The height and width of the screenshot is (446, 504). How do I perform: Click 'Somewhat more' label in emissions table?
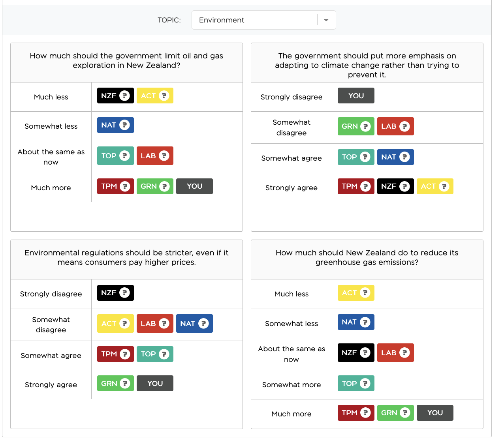click(291, 385)
